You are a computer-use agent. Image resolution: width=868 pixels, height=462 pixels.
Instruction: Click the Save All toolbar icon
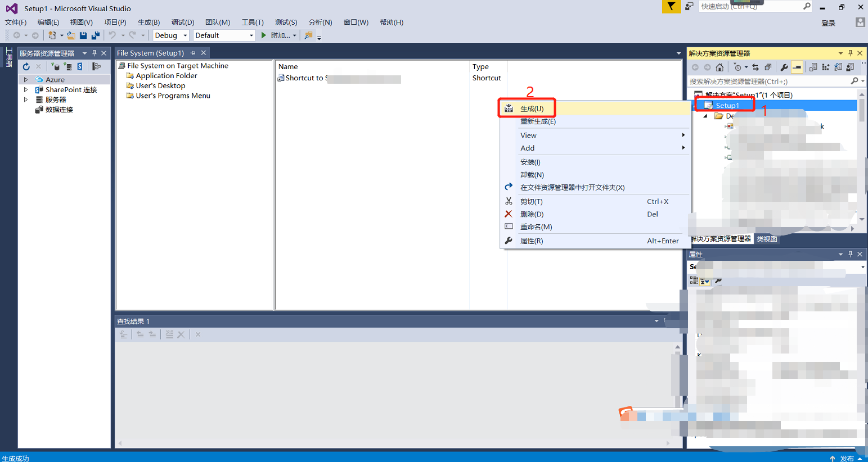coord(96,35)
